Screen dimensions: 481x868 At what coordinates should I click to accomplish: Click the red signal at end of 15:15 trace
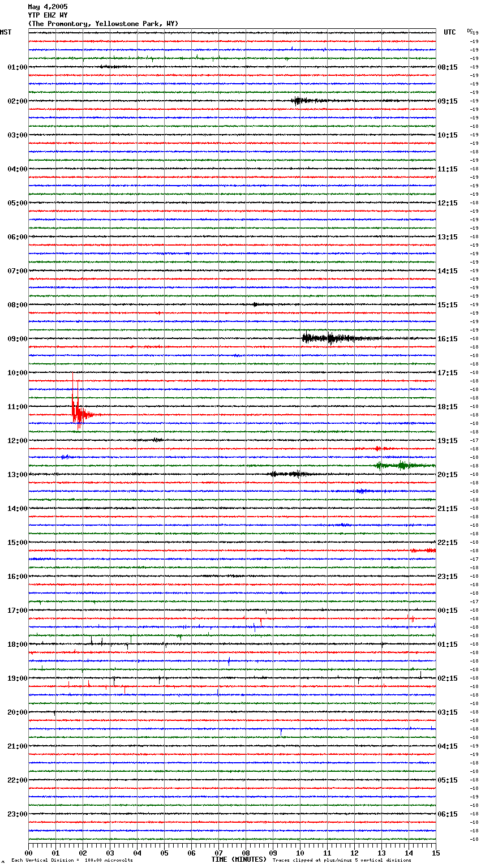coord(424,551)
